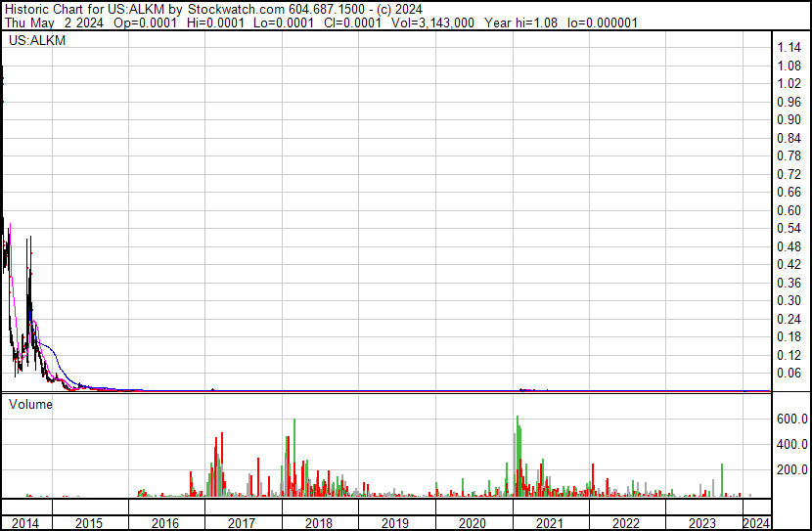Click the 200.0 volume axis value
The width and height of the screenshot is (812, 531).
792,470
